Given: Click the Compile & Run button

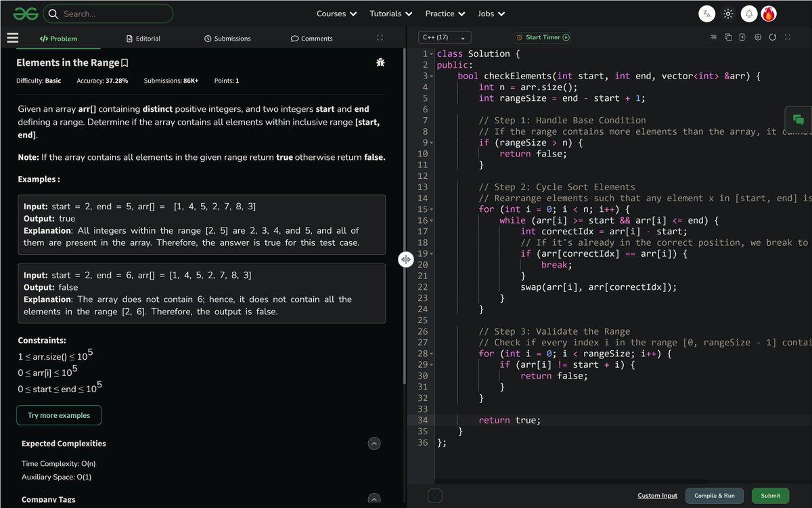Looking at the screenshot, I should [715, 496].
